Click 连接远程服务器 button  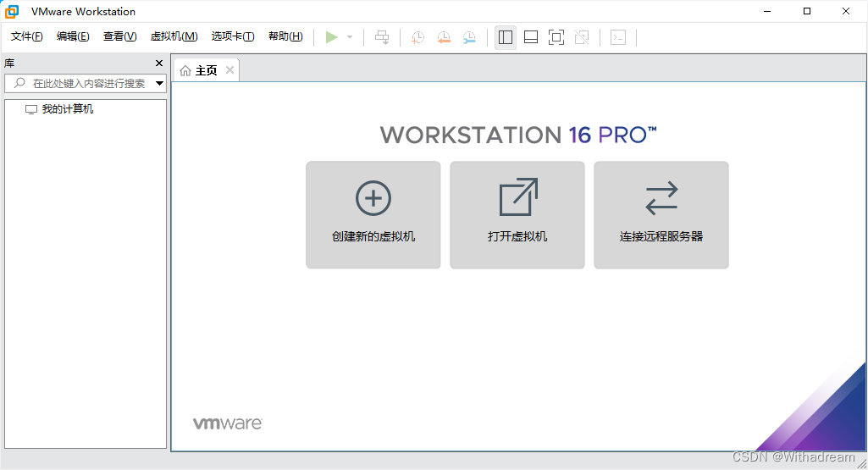661,215
